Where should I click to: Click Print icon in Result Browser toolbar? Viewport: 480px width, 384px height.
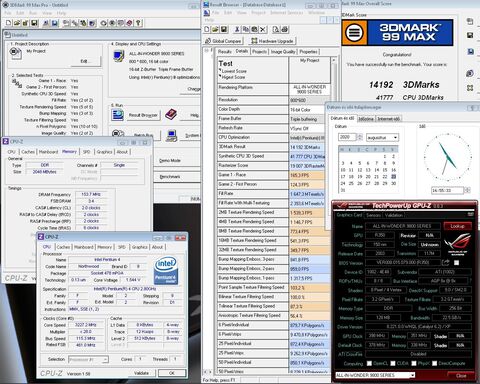pyautogui.click(x=284, y=29)
